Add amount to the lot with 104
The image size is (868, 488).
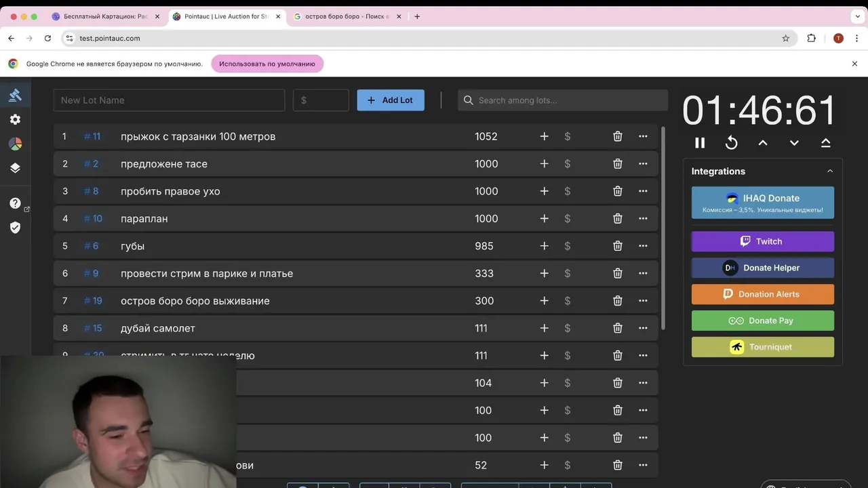544,383
